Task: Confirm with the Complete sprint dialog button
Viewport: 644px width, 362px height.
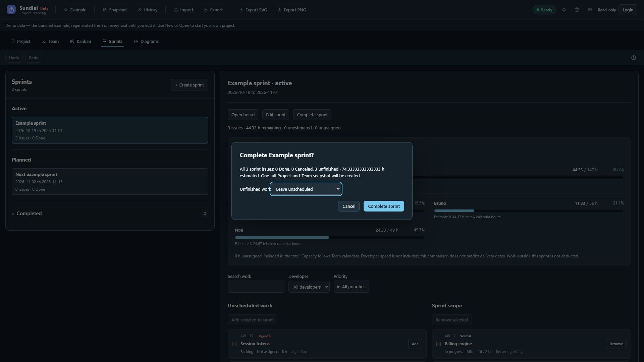Action: click(x=384, y=206)
